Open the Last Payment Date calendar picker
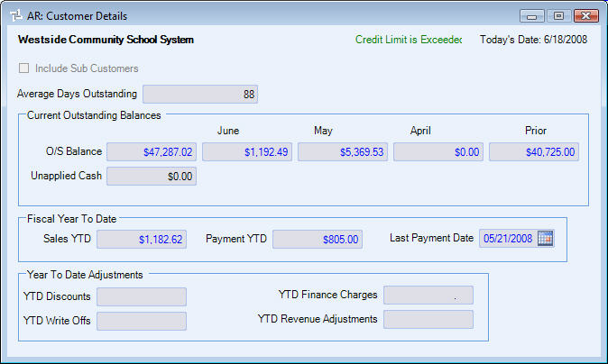608x364 pixels. tap(545, 239)
